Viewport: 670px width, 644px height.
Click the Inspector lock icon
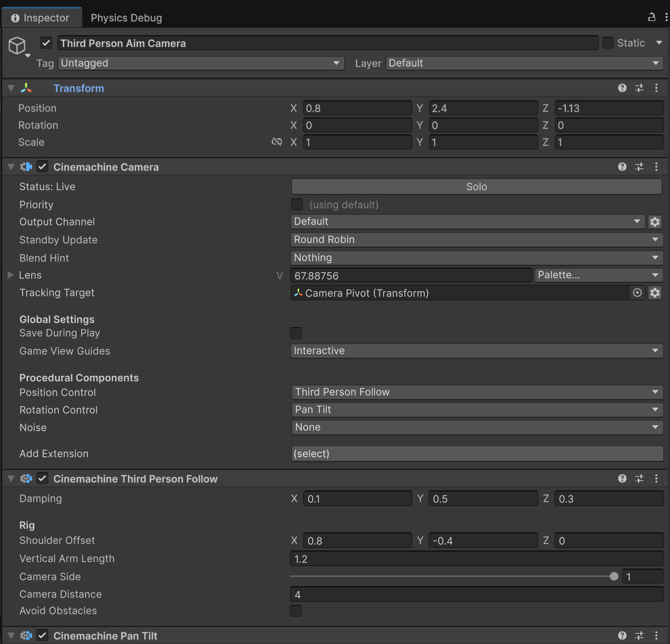(652, 17)
